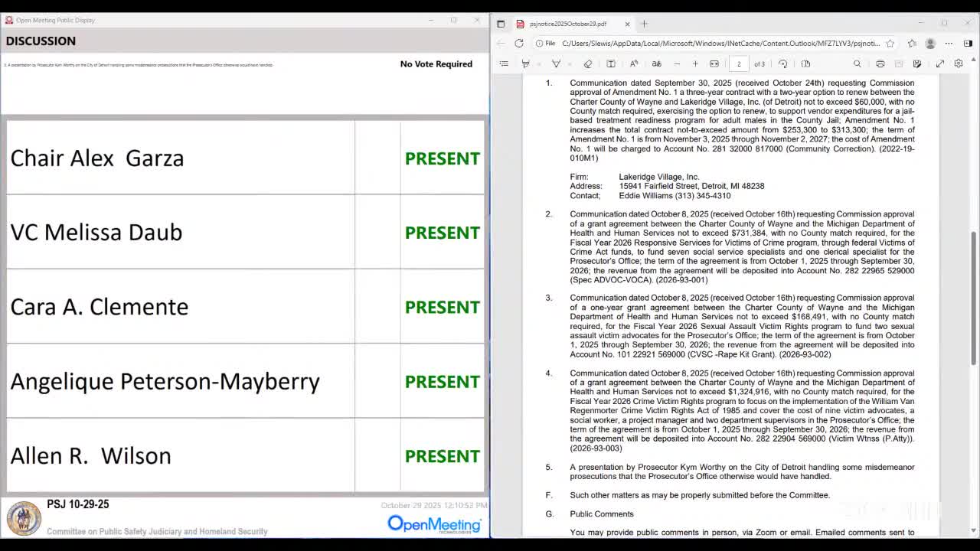The width and height of the screenshot is (980, 551).
Task: Click the Translate icon in PDF toolbar
Action: [x=656, y=64]
